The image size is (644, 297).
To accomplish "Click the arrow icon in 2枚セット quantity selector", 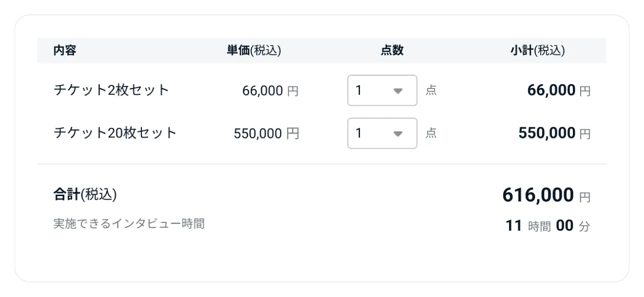I will (398, 91).
